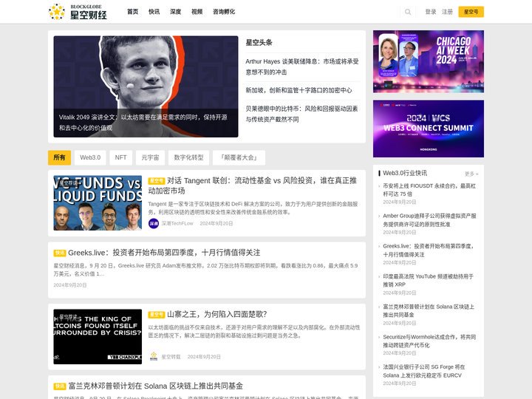Open Amber Group迪拜子公司 news item
The image size is (532, 399).
click(429, 220)
